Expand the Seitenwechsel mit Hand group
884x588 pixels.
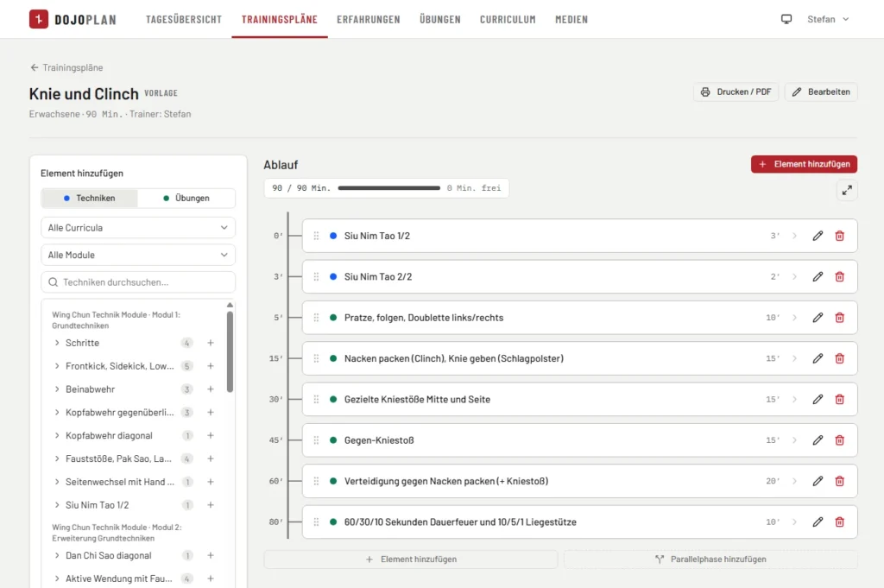click(x=57, y=482)
